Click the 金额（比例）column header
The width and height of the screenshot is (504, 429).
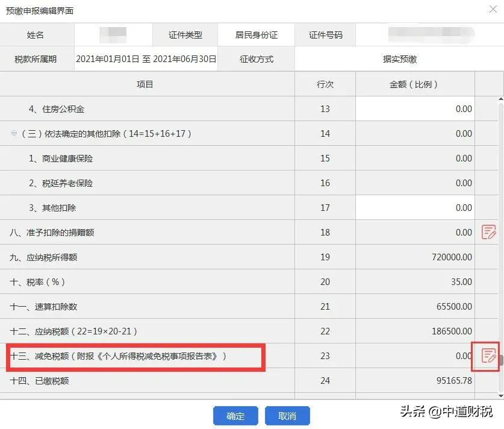(413, 84)
